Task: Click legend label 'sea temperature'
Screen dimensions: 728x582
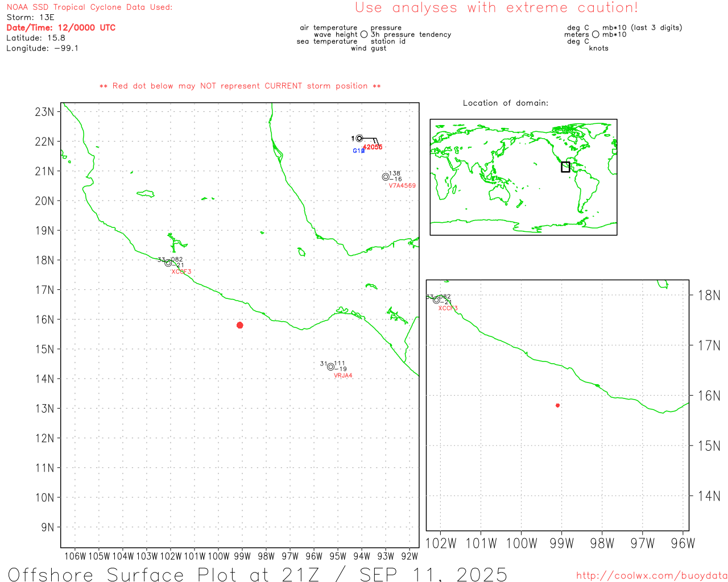Action: coord(327,41)
